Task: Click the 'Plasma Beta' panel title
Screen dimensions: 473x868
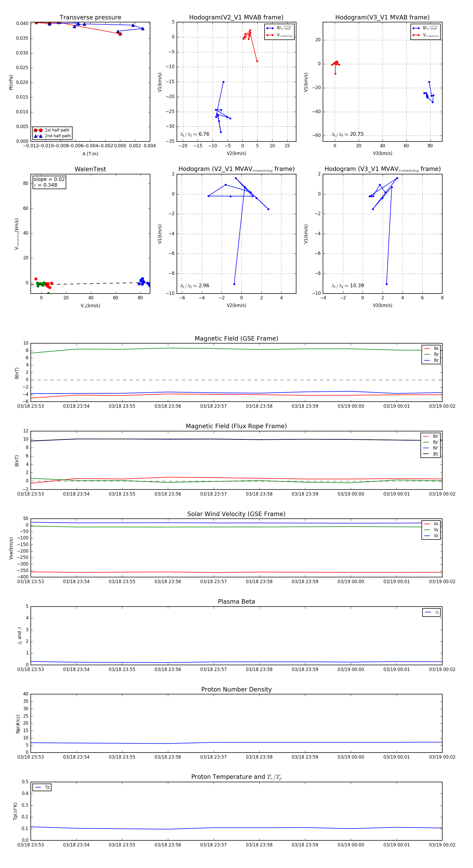Action: click(x=236, y=602)
